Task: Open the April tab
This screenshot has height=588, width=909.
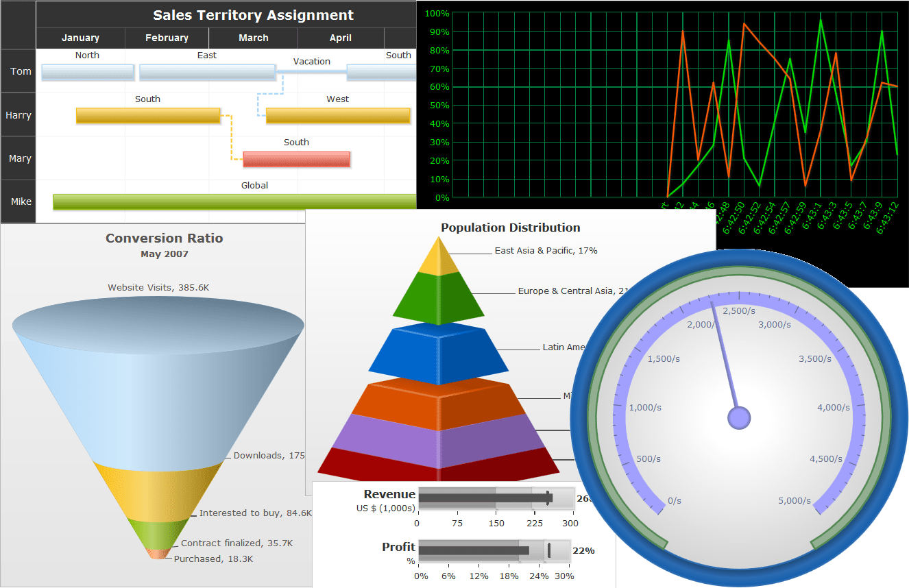Action: point(341,38)
